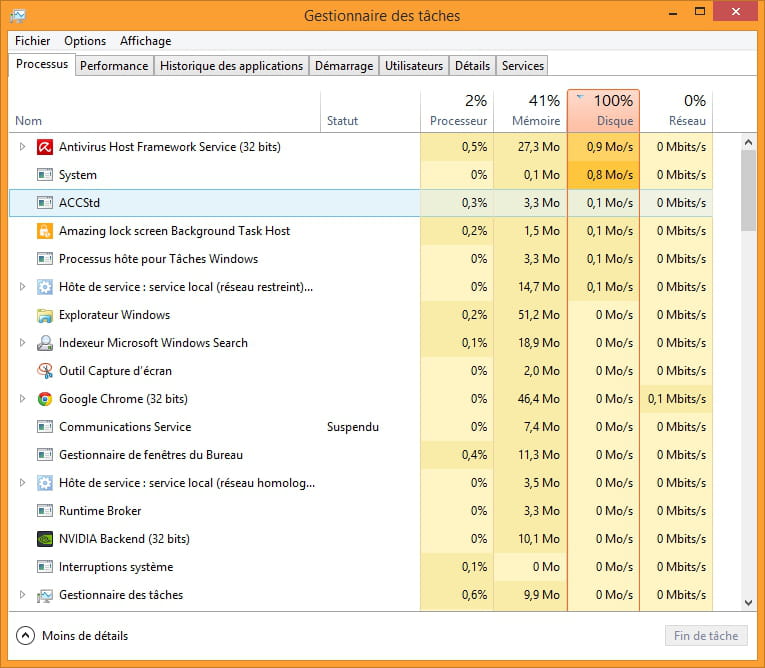This screenshot has height=668, width=765.
Task: Click the Outil Capture d'écran scissors icon
Action: 45,371
